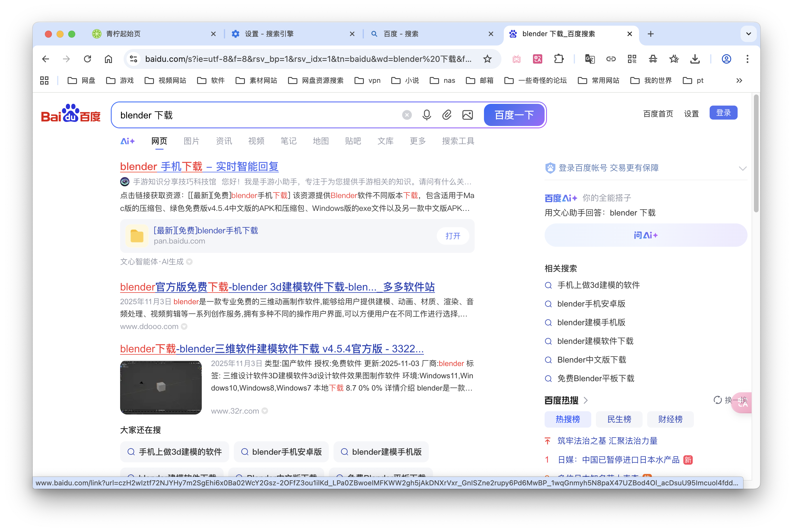Toggle to the 热搜榜 hot list
The height and width of the screenshot is (532, 793).
tap(568, 419)
